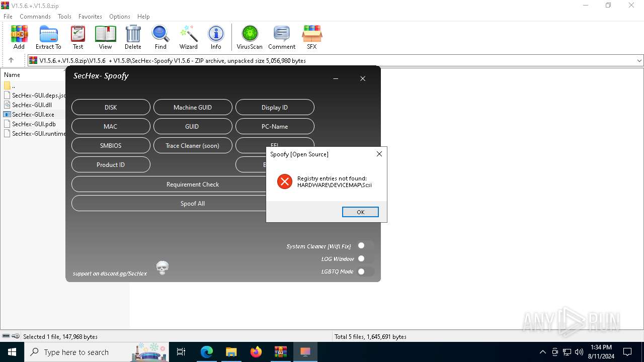This screenshot has height=362, width=644.
Task: Click the red error icon in the dialog
Action: coord(285,182)
